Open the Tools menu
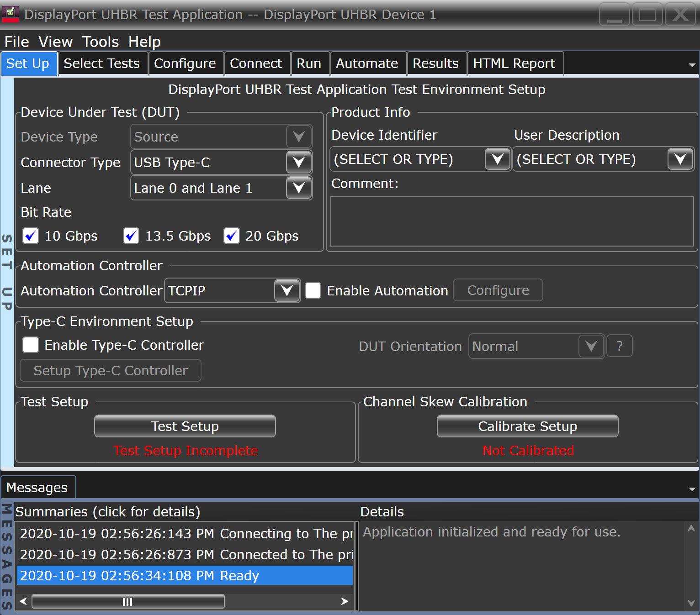This screenshot has width=700, height=615. point(101,42)
